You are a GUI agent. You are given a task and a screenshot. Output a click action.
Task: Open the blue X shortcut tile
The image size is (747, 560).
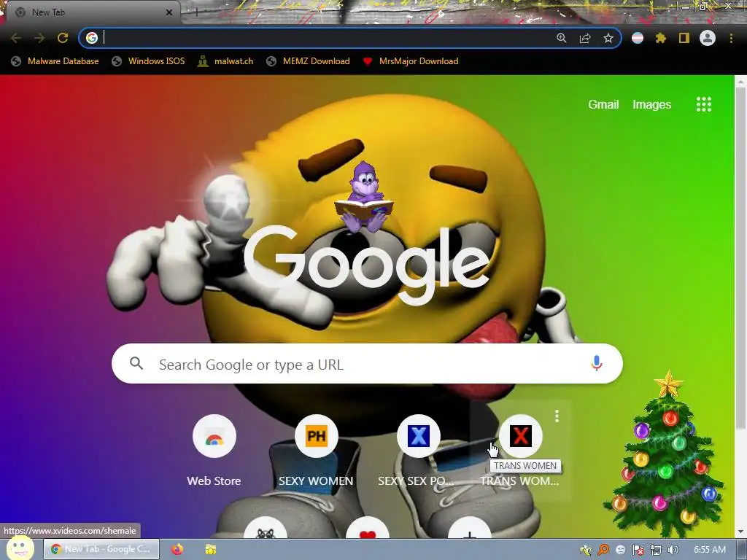tap(418, 451)
